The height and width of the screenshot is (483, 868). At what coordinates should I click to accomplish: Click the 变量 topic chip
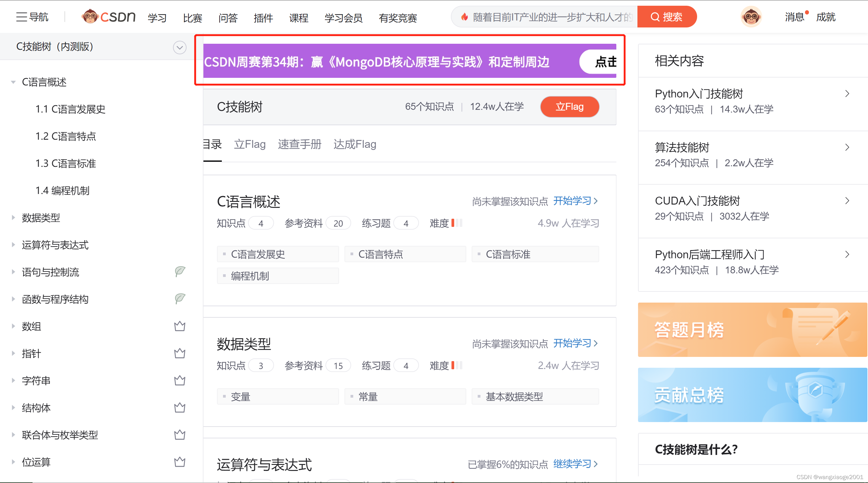click(278, 396)
